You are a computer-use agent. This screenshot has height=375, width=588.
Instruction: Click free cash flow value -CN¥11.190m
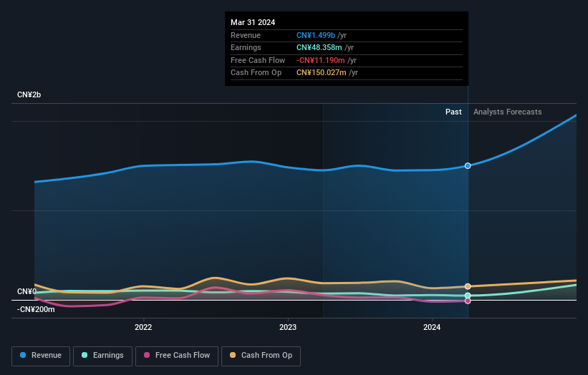pyautogui.click(x=321, y=60)
